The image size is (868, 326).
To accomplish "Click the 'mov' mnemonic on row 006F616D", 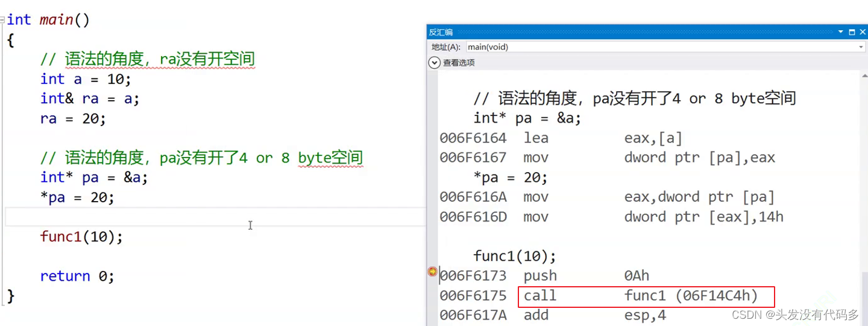I will coord(536,217).
